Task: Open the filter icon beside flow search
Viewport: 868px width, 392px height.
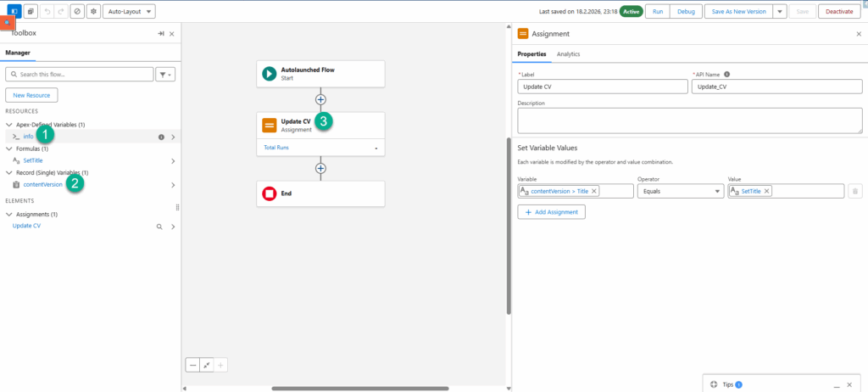Action: (x=165, y=75)
